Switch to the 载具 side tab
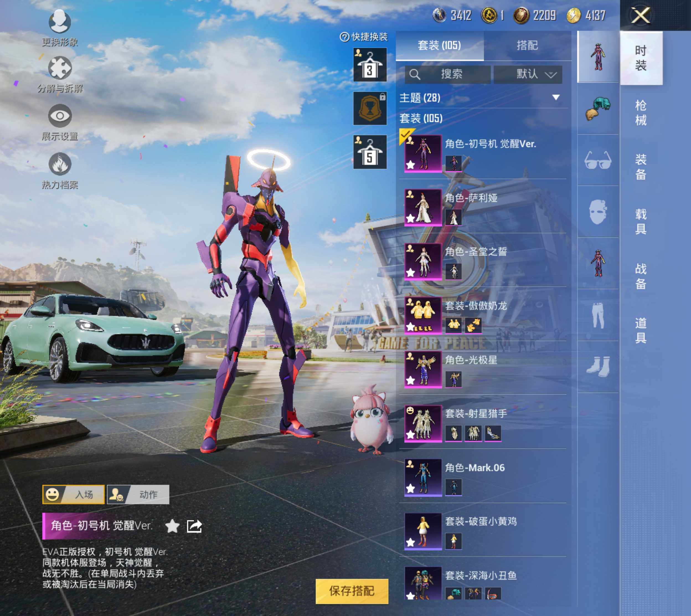Screen dimensions: 691x616 (x=641, y=222)
